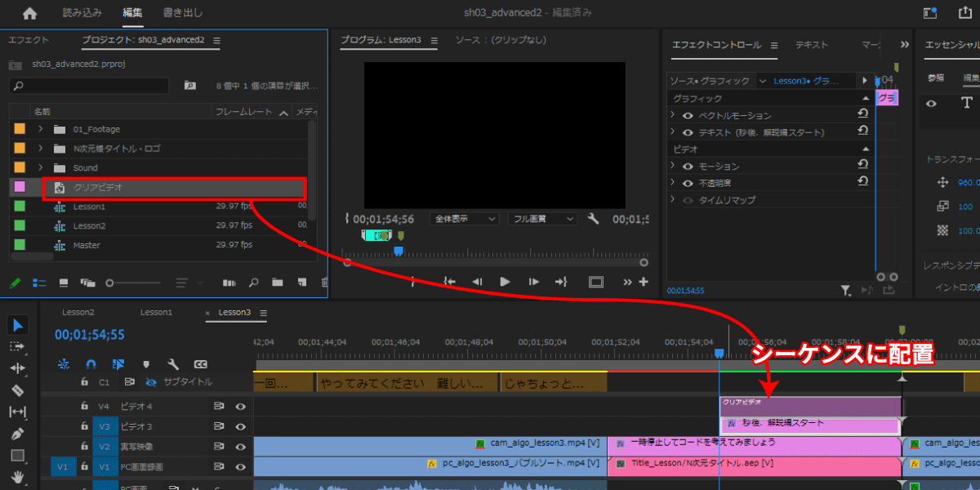Viewport: 980px width, 490px height.
Task: Toggle insert sequences as nests
Action: tap(64, 364)
